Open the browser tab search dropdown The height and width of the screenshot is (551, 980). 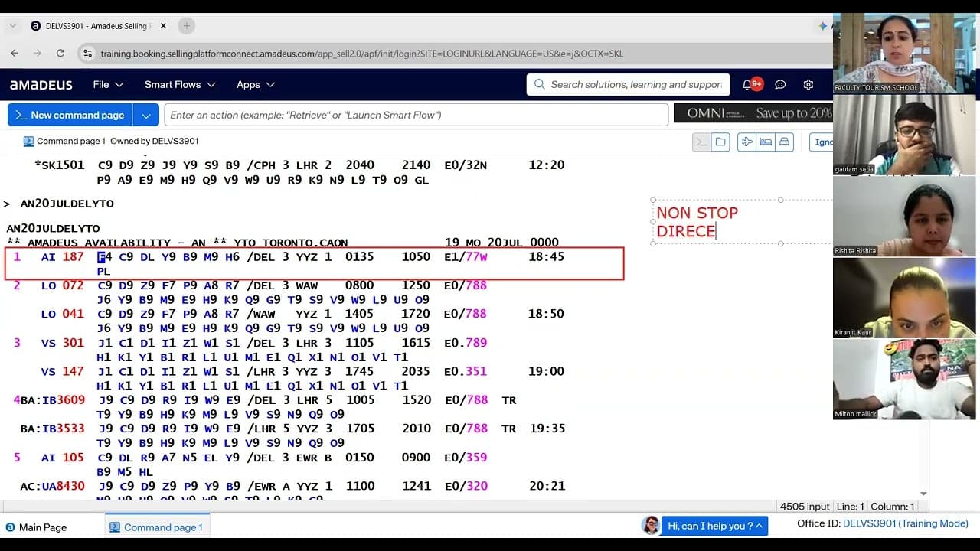click(13, 26)
